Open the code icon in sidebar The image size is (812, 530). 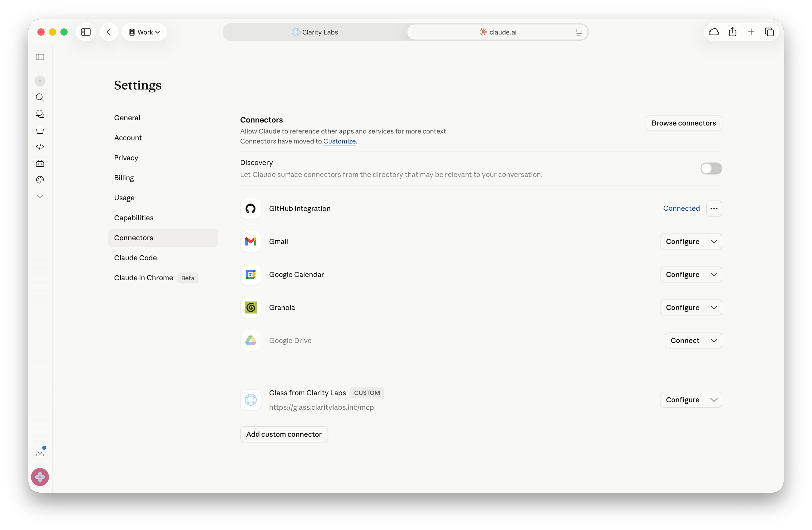[40, 147]
